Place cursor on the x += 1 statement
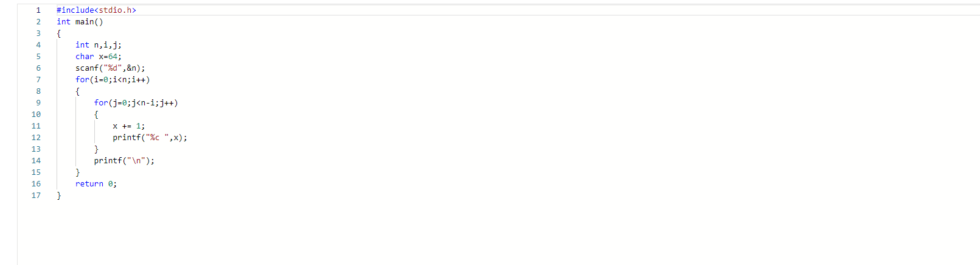This screenshot has width=980, height=265. click(128, 126)
